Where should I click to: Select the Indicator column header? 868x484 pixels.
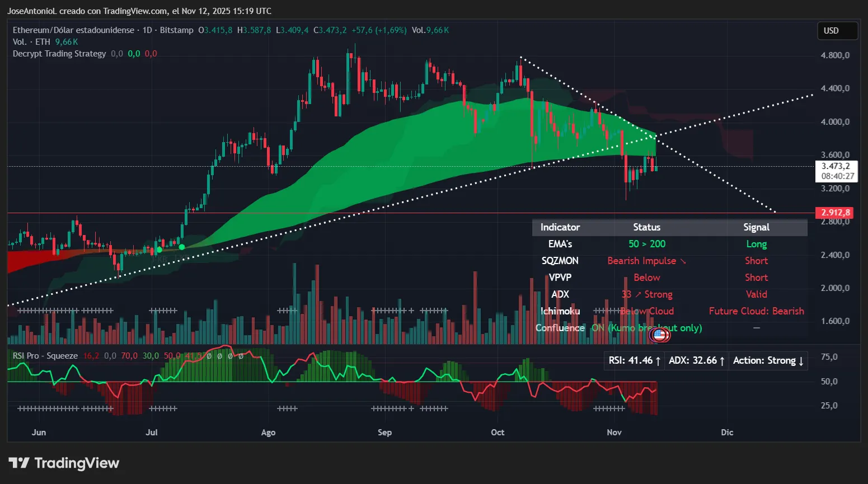[x=560, y=227]
